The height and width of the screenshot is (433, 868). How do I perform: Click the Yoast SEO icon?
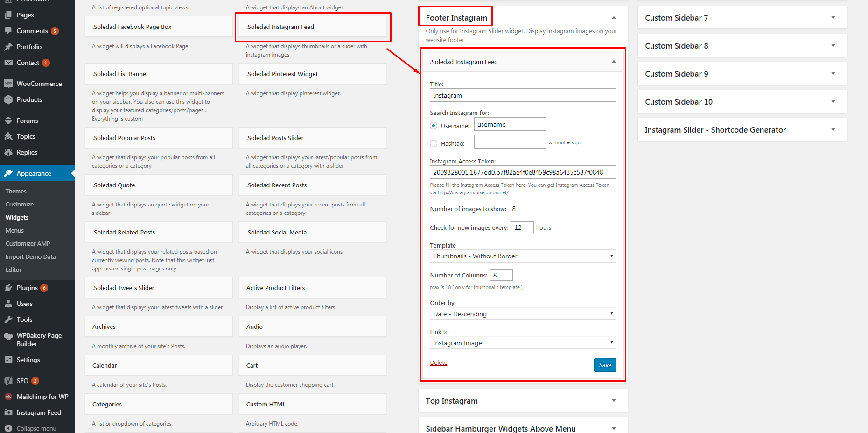[8, 381]
